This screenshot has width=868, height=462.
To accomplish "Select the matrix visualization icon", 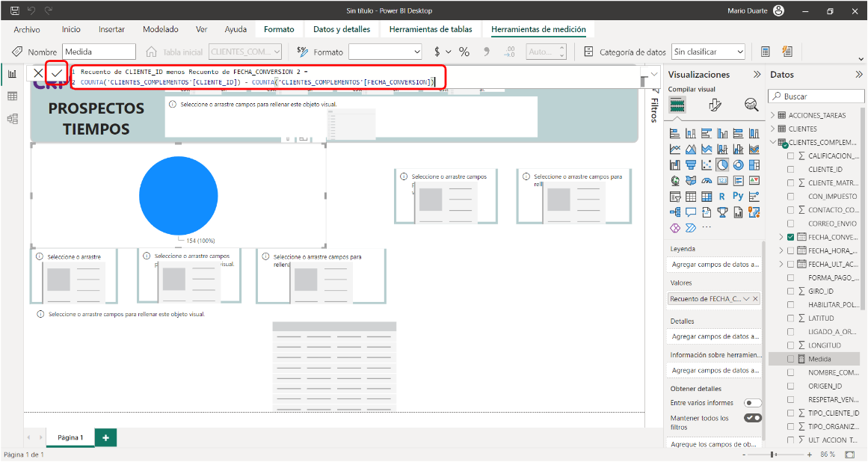I will pyautogui.click(x=707, y=197).
